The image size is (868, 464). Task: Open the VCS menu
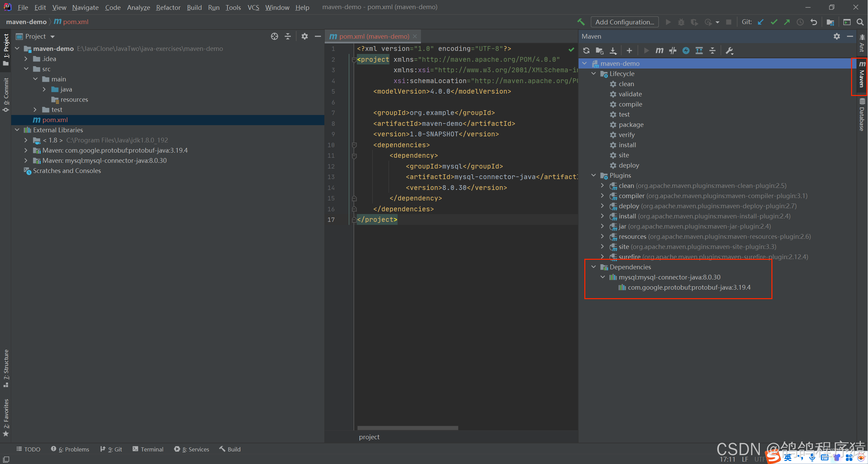(x=253, y=7)
